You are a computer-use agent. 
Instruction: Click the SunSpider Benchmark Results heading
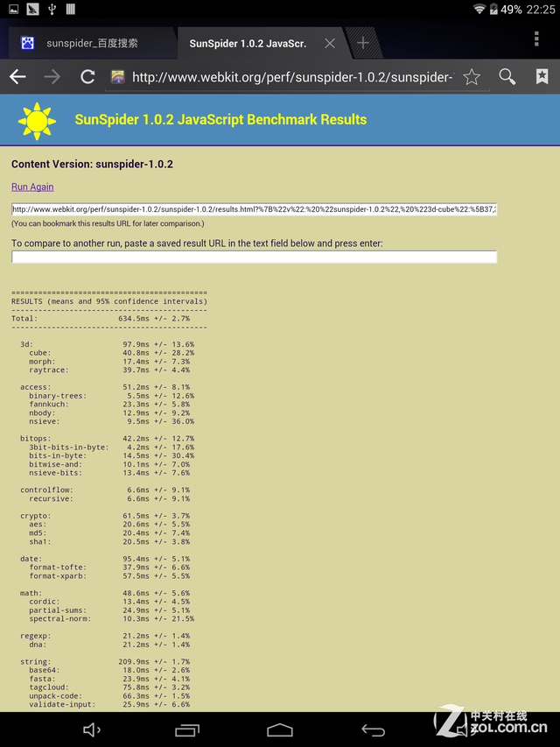(x=221, y=120)
